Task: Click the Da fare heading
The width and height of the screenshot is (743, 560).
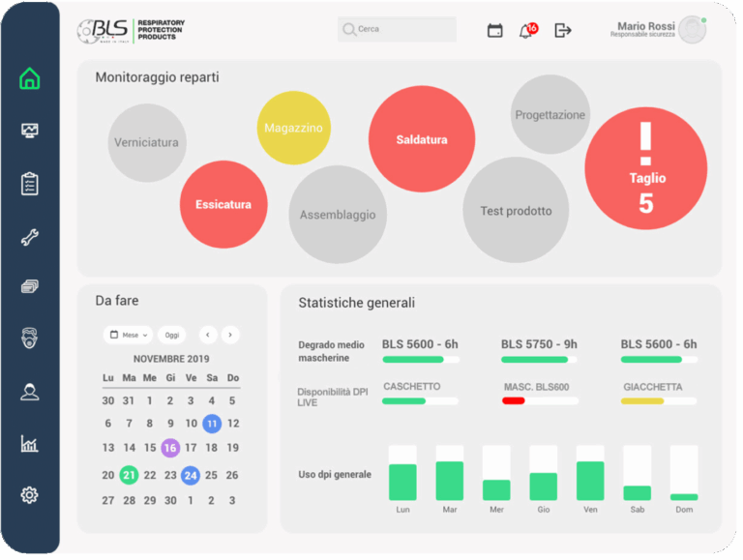Action: click(x=117, y=301)
